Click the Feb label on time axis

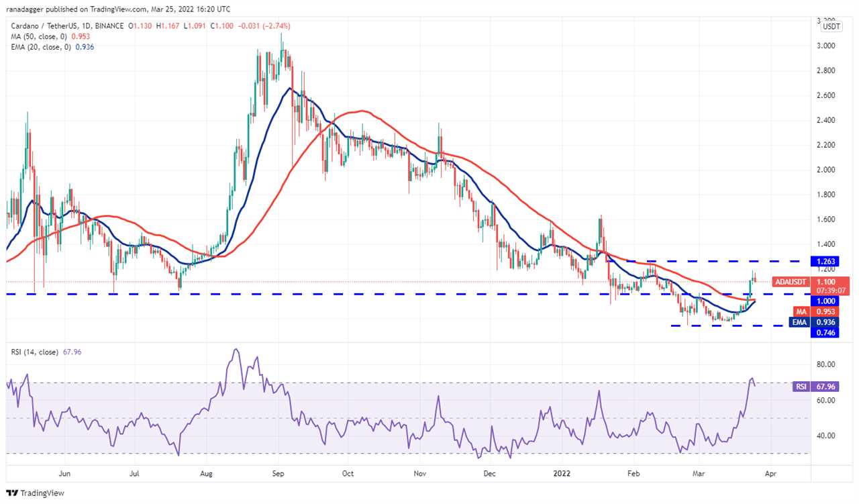632,473
